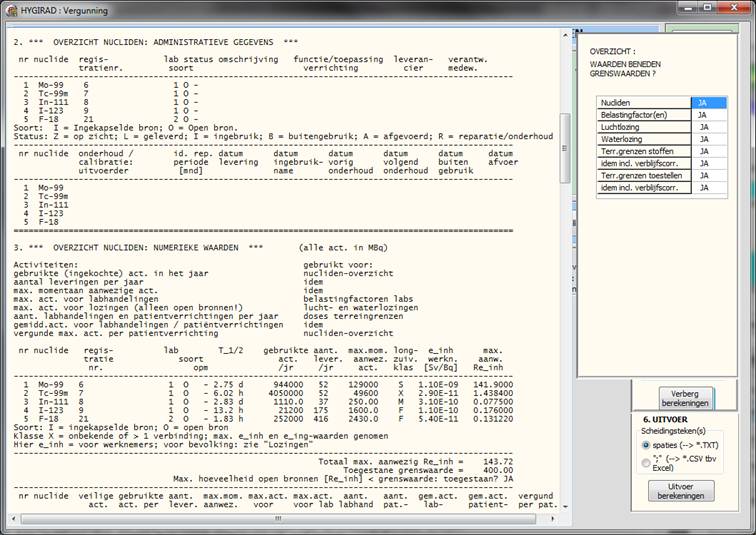This screenshot has height=535, width=756.
Task: Click 'Totaal max. aanwezig Re_inh = 143.72' line
Action: (416, 461)
